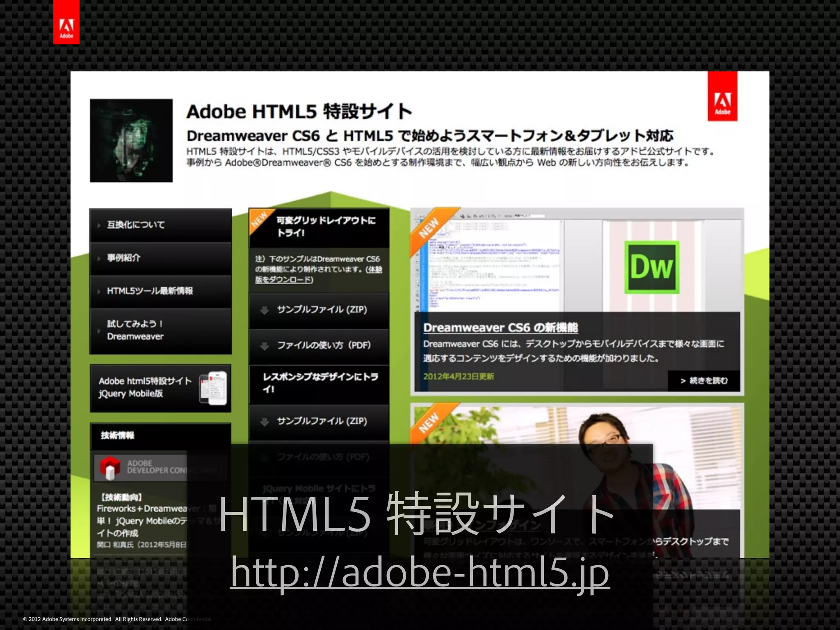Expand arrow beside HTML5ツール最新情報

tap(99, 292)
